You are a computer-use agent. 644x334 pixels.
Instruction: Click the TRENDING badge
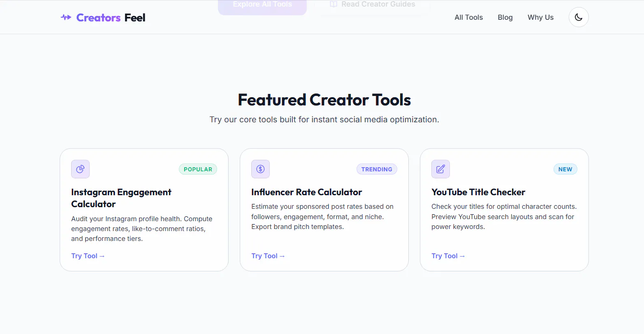[377, 169]
